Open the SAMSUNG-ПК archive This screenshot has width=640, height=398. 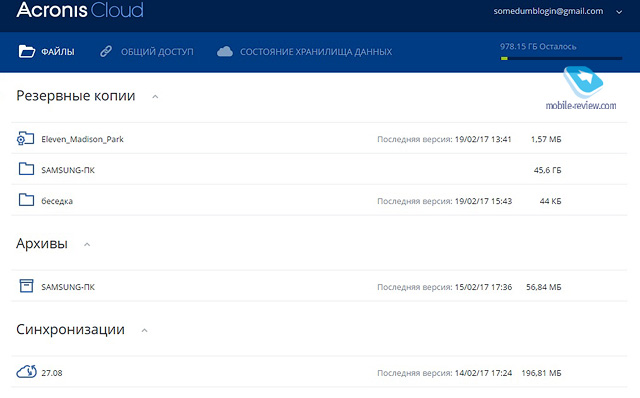click(68, 287)
